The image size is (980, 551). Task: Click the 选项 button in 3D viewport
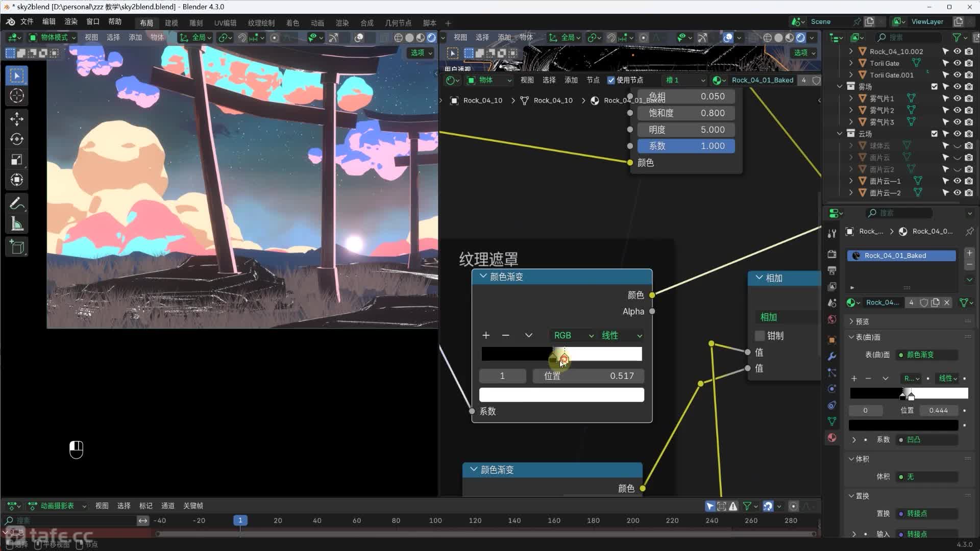click(x=421, y=53)
